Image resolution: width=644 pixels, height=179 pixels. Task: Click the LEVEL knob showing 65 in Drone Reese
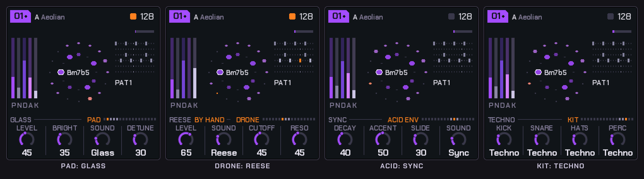[x=186, y=139]
